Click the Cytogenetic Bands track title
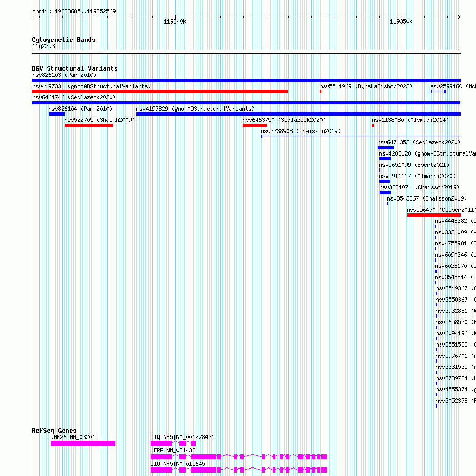 coord(64,40)
